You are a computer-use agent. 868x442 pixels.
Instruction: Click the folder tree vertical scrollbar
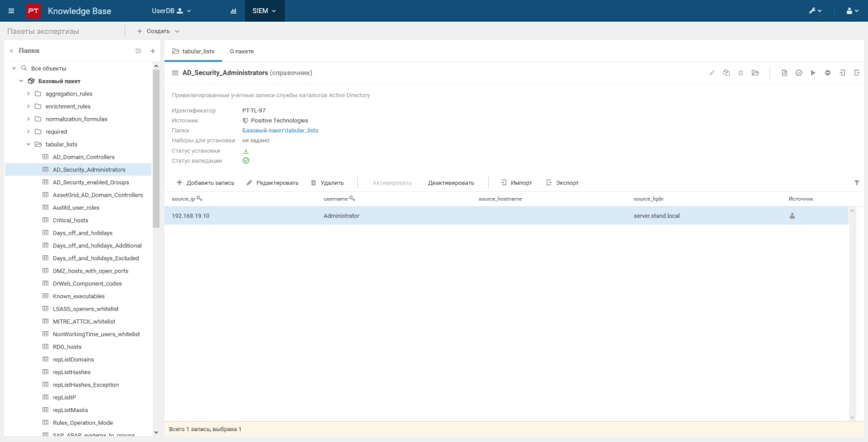point(156,147)
